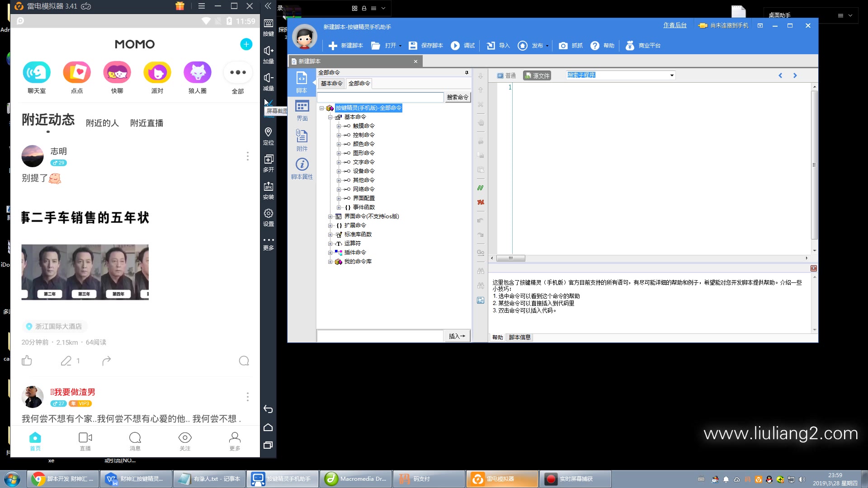Click the command search input field
868x488 pixels.
pos(380,97)
